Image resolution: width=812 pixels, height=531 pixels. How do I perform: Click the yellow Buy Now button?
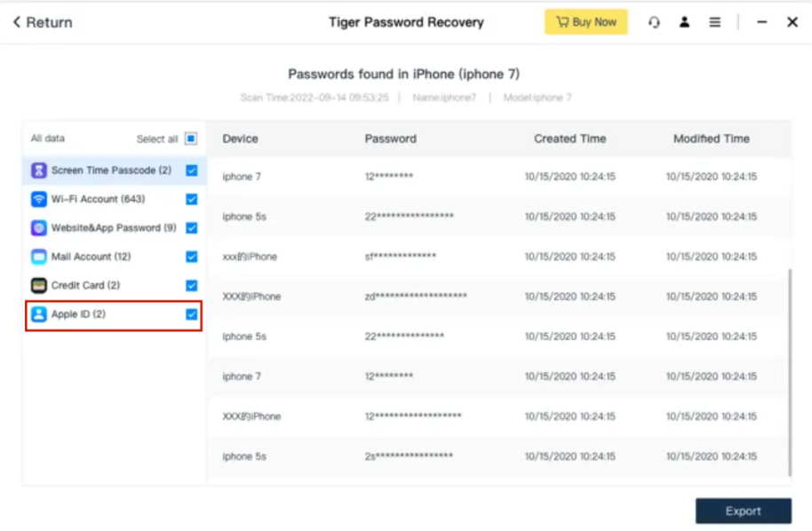pos(585,22)
